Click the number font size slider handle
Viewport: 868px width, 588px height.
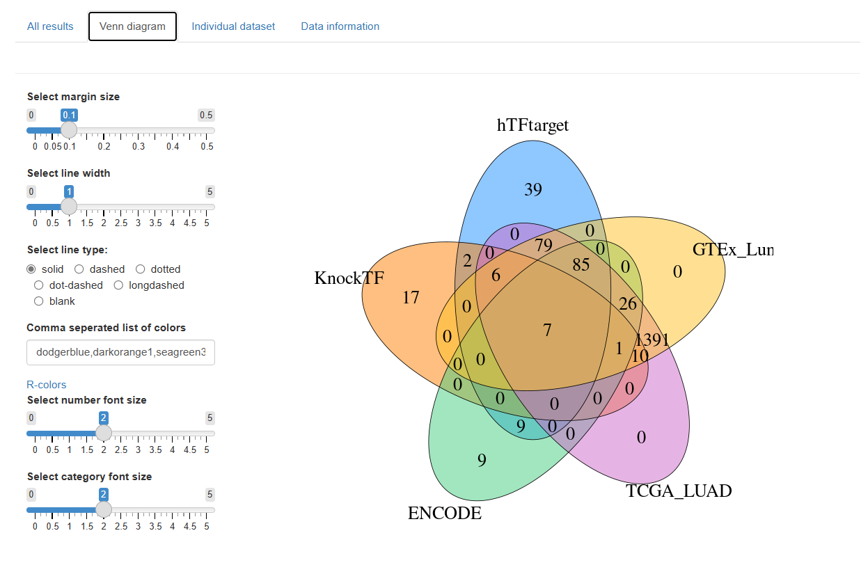coord(103,434)
